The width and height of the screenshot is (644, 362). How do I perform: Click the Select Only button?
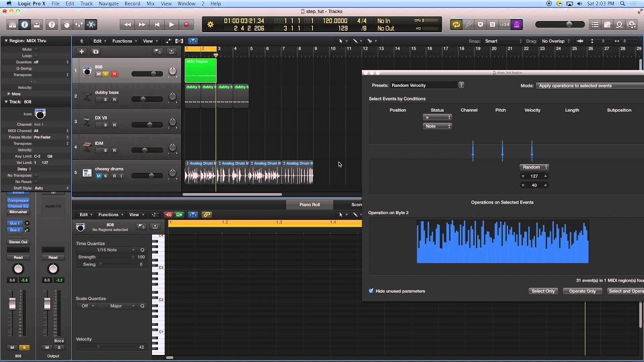543,291
